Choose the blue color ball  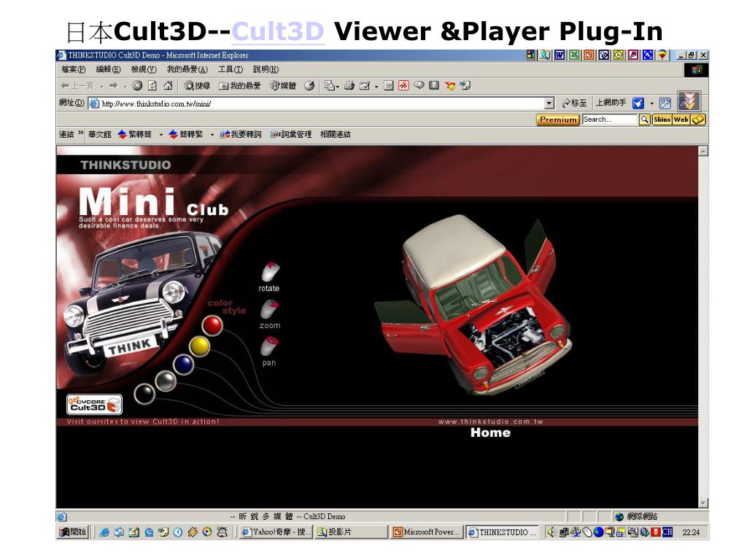183,365
